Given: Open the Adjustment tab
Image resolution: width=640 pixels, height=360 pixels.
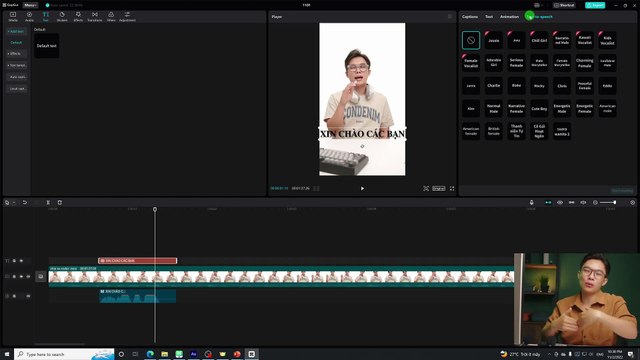Looking at the screenshot, I should pyautogui.click(x=127, y=16).
